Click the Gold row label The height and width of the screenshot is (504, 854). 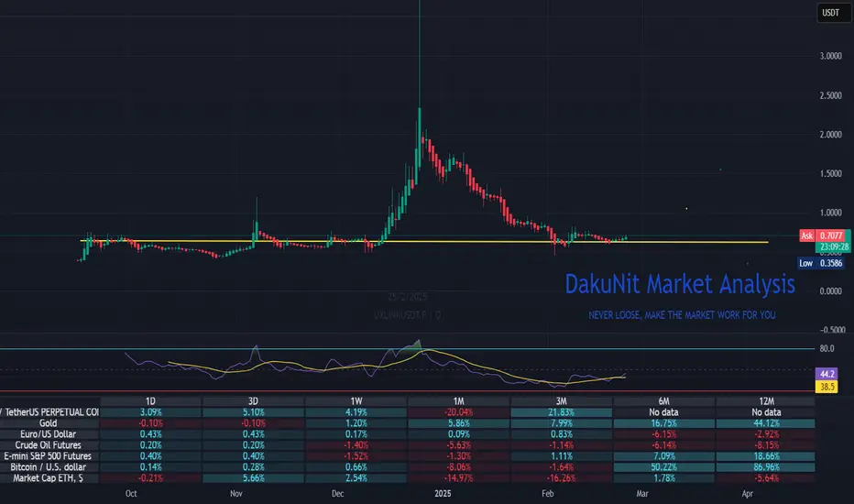48,423
